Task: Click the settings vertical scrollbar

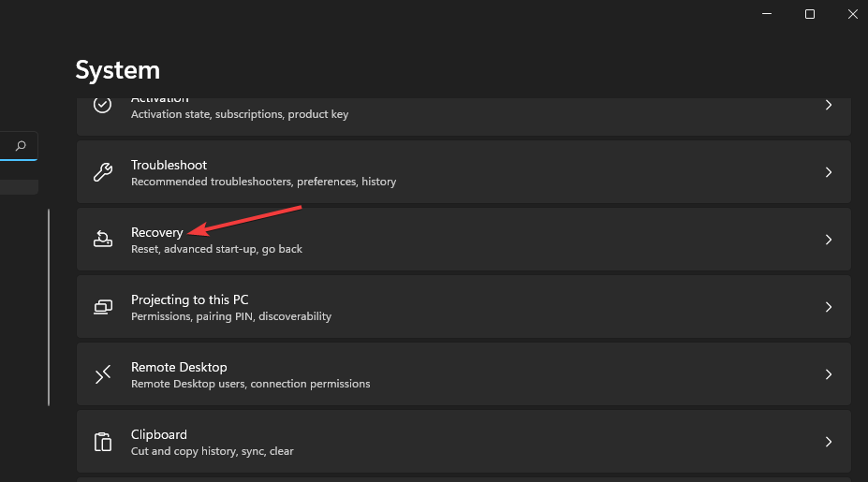Action: coord(49,307)
